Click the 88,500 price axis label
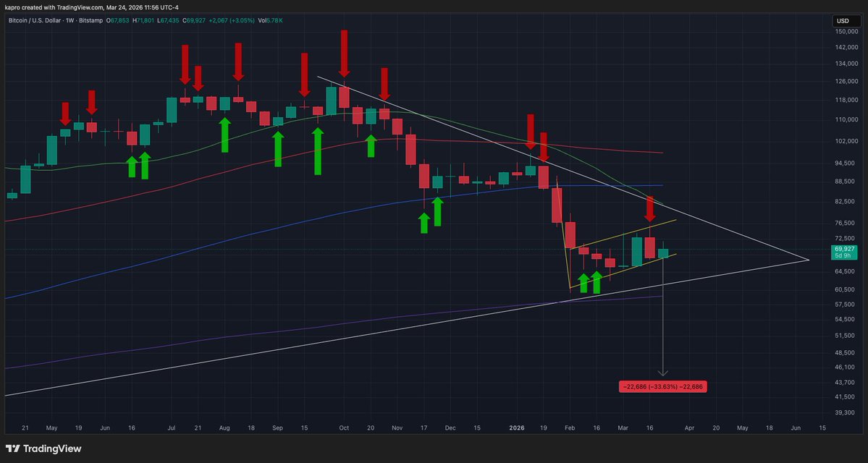 pos(846,182)
